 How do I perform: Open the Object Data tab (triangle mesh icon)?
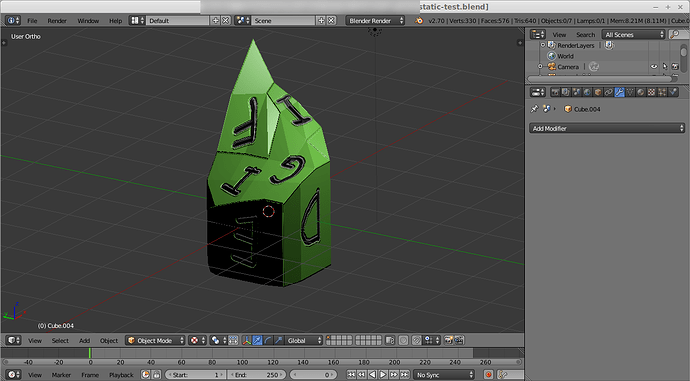630,92
